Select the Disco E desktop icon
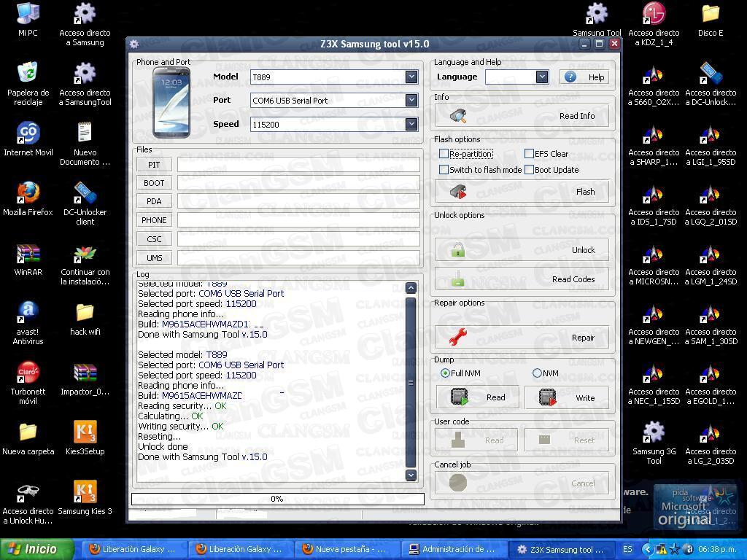This screenshot has width=747, height=560. click(x=711, y=19)
